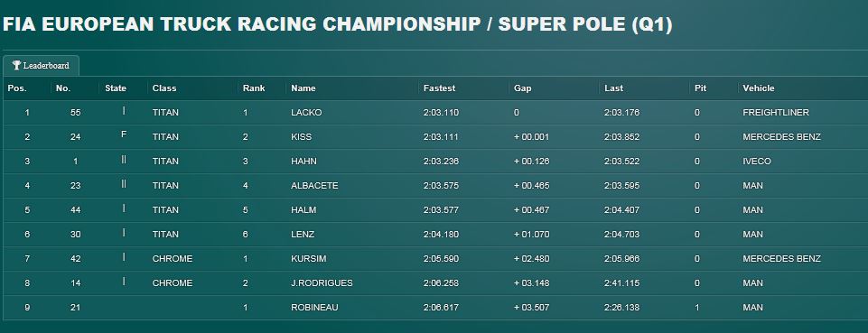The image size is (868, 333).
Task: Select ALBACETE's fastest lap time 2:03.575
Action: (x=441, y=185)
